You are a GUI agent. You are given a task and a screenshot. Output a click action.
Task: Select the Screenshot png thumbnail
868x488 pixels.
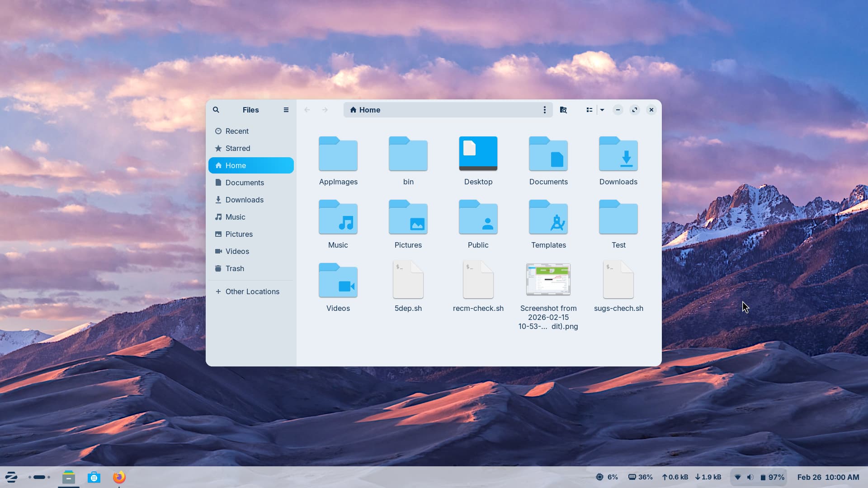pos(548,279)
